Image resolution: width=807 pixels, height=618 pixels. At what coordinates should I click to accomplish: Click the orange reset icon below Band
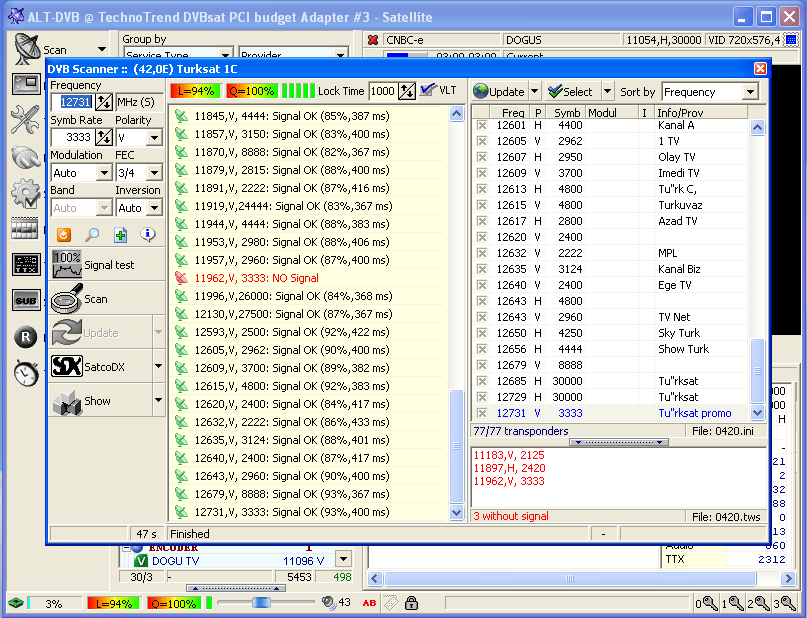(x=63, y=235)
